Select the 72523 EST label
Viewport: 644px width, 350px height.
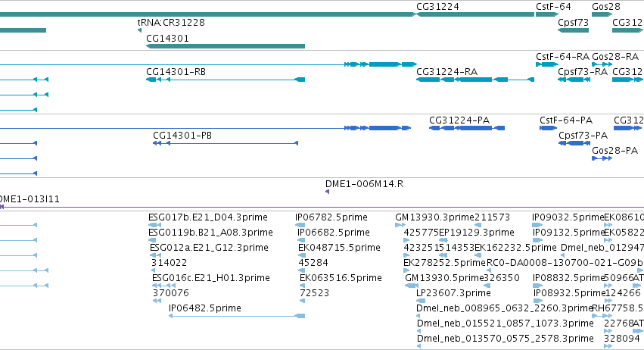click(314, 293)
